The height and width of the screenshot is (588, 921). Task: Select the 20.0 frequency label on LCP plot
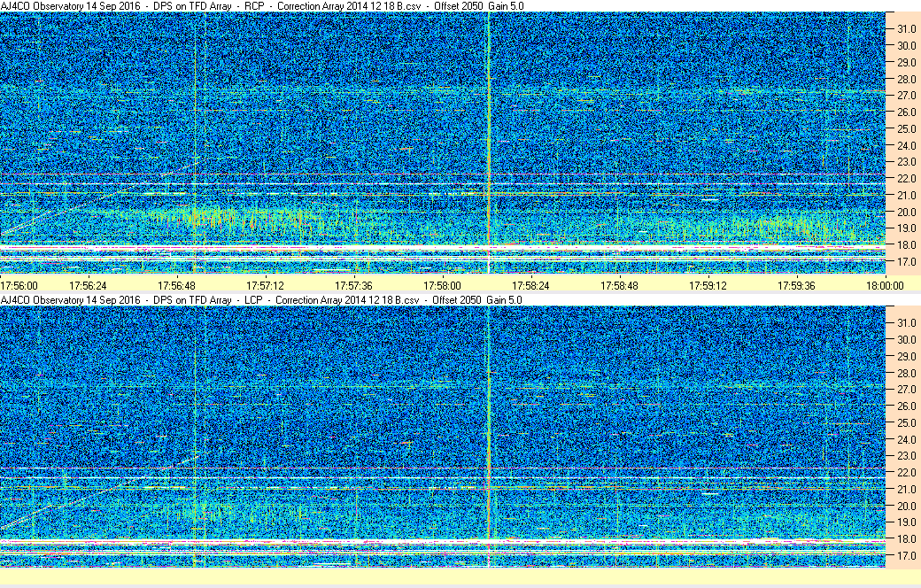(906, 506)
